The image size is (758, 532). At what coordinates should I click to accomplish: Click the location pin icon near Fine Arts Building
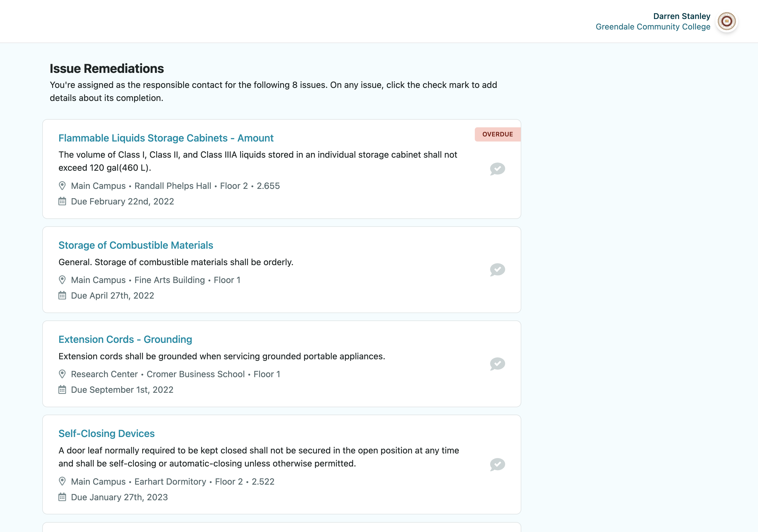(62, 280)
